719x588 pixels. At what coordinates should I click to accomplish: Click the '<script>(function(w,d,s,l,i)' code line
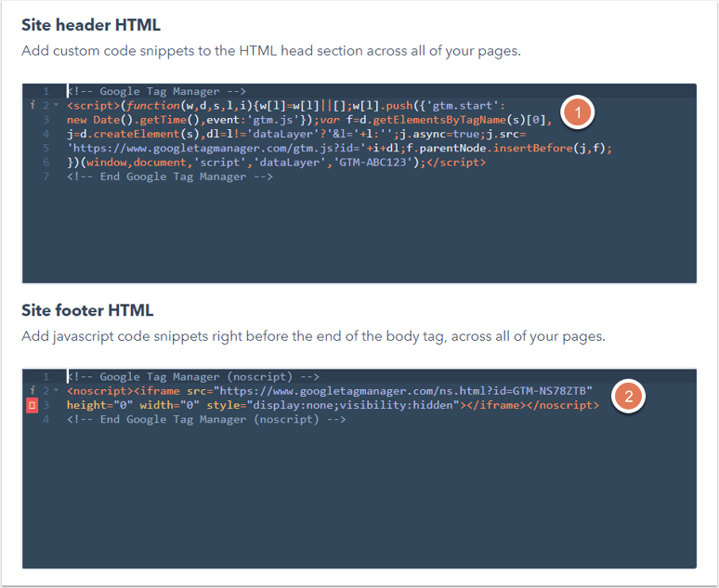286,106
